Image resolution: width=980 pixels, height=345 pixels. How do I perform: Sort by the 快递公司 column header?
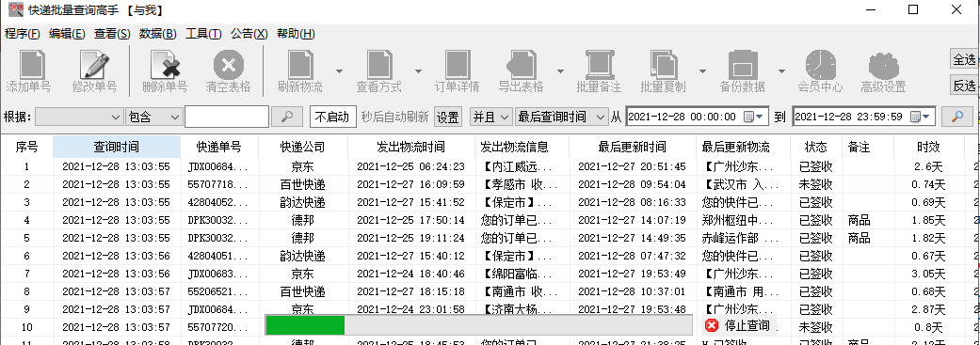302,148
